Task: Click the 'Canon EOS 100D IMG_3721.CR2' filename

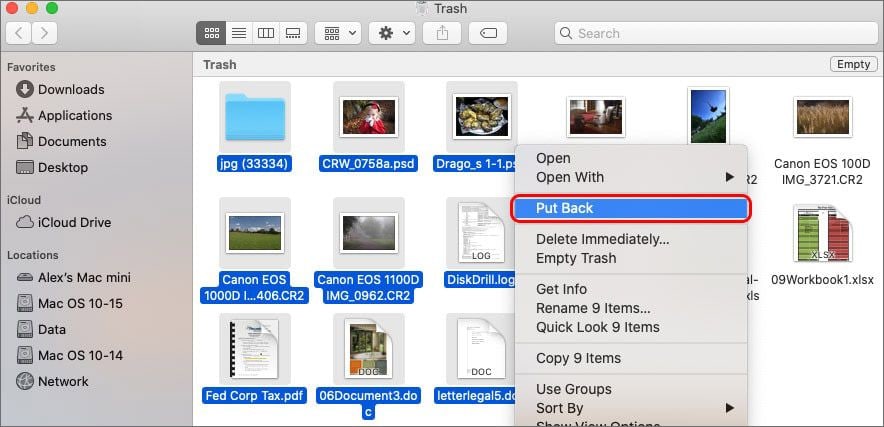Action: click(x=822, y=172)
